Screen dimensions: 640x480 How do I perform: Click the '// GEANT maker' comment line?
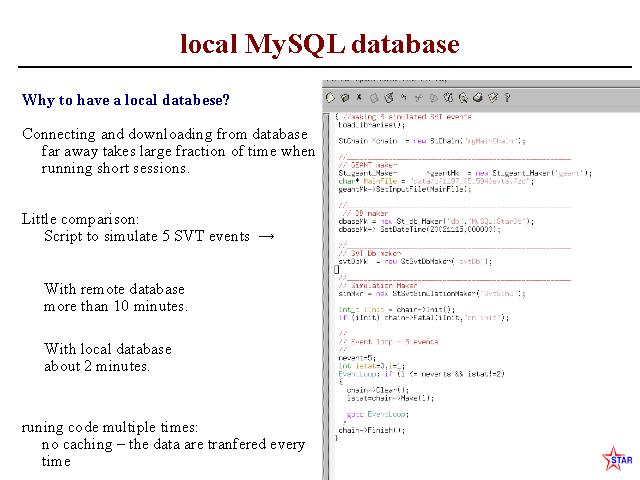coord(368,165)
